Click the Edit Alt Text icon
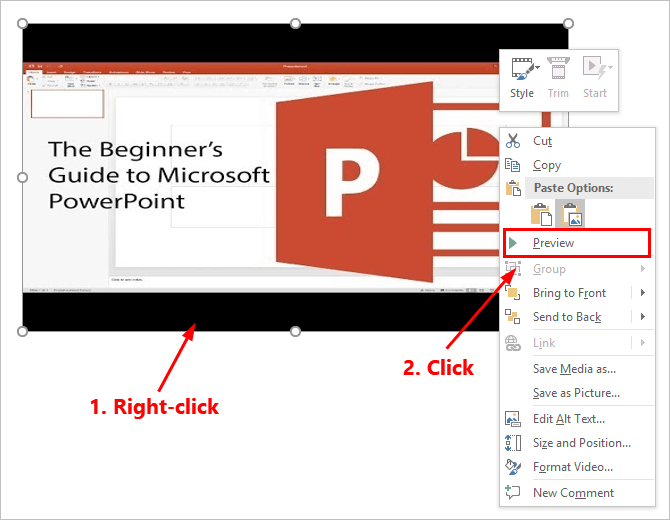The width and height of the screenshot is (670, 520). click(x=513, y=419)
